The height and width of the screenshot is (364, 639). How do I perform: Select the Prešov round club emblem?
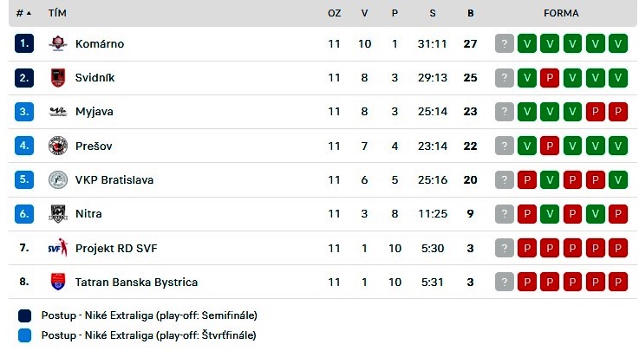(58, 146)
